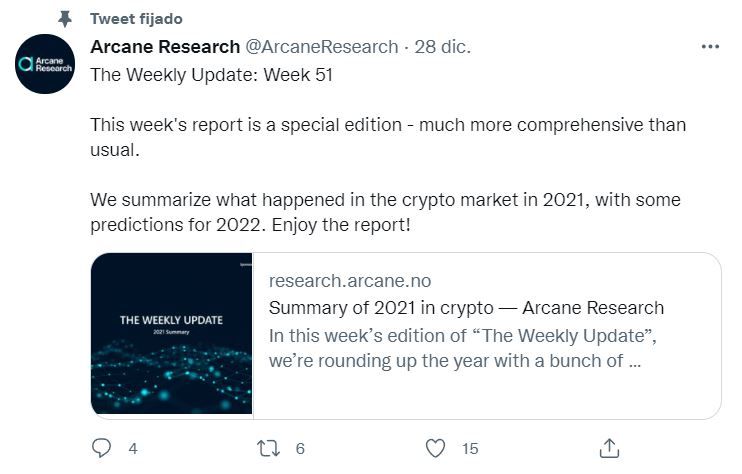The image size is (742, 474).
Task: Click the Tweet fijado label
Action: click(x=136, y=19)
